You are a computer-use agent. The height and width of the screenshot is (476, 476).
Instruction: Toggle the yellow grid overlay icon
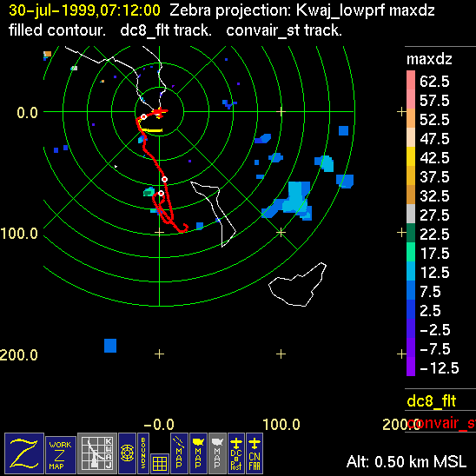(160, 464)
